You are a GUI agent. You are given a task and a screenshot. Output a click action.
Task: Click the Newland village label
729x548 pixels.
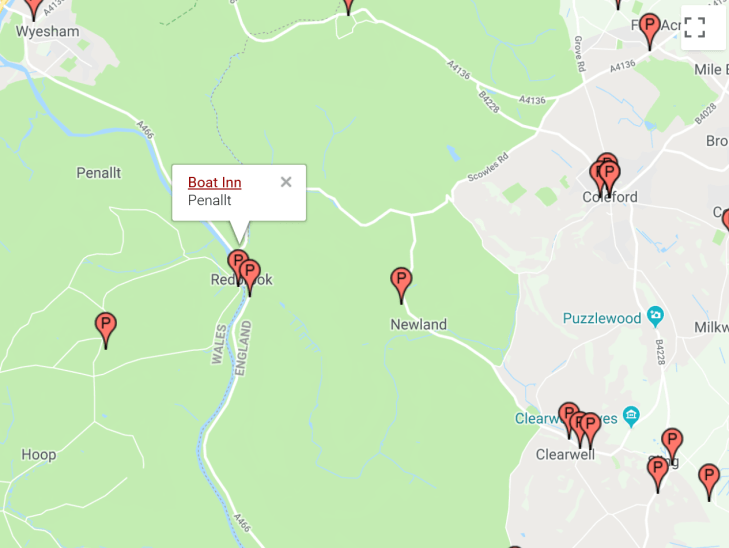(418, 324)
